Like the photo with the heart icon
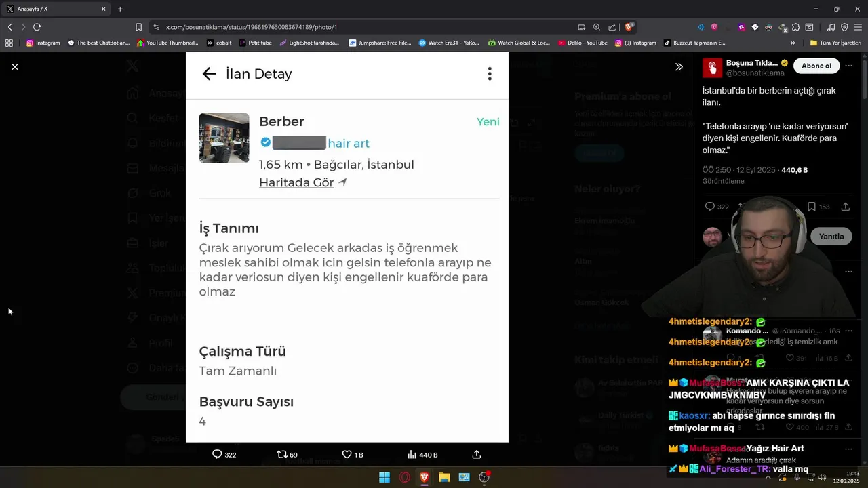 click(347, 454)
